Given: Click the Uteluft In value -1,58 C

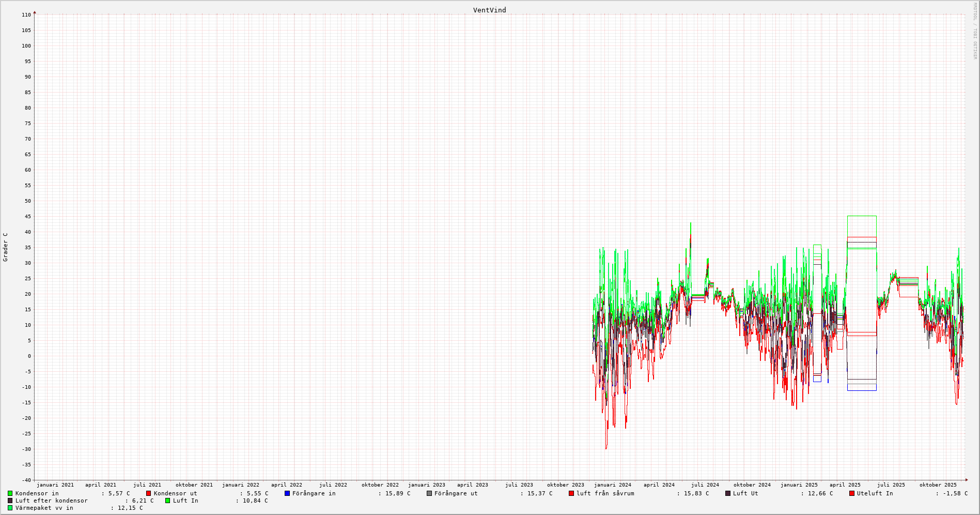Looking at the screenshot, I should coord(953,493).
